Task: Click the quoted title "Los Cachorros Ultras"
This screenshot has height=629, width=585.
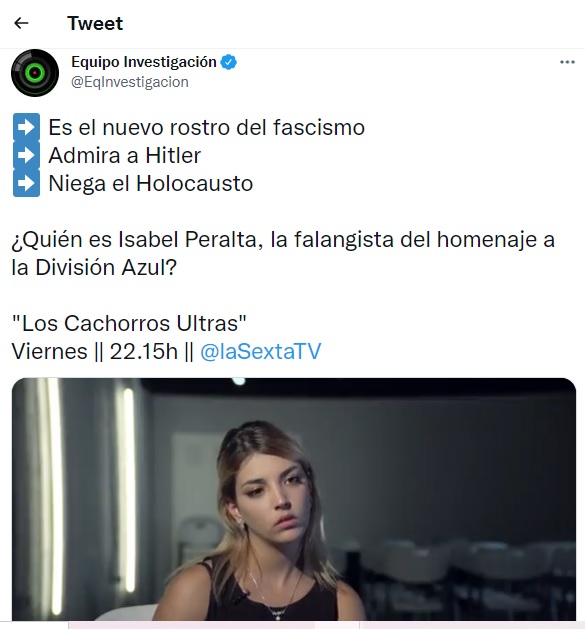Action: pos(129,323)
